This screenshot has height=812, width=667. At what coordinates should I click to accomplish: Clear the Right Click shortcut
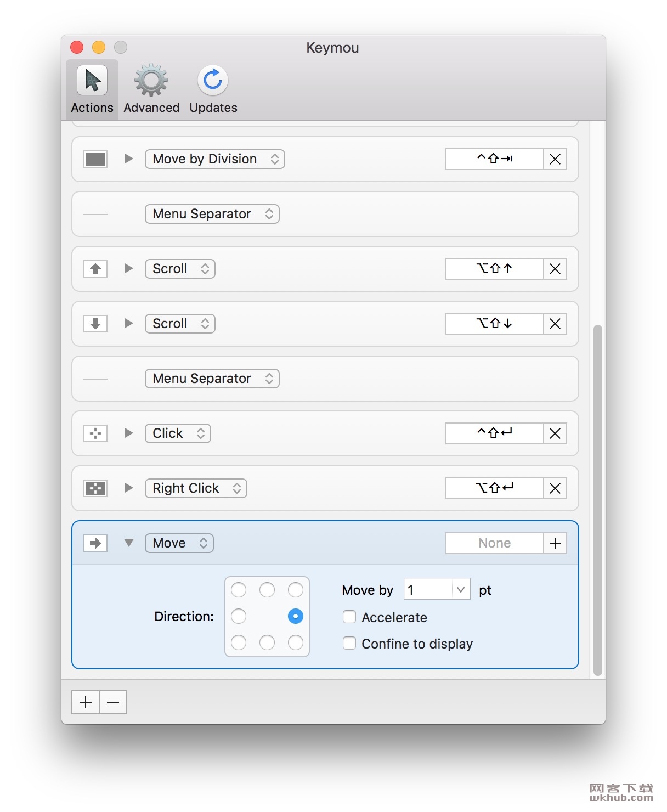[x=555, y=488]
